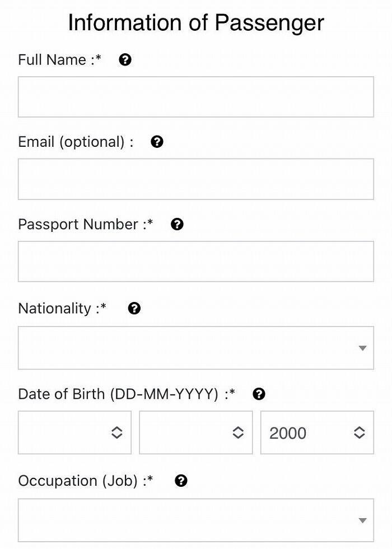Focus the Full Name text field
This screenshot has height=549, width=392.
(x=196, y=97)
